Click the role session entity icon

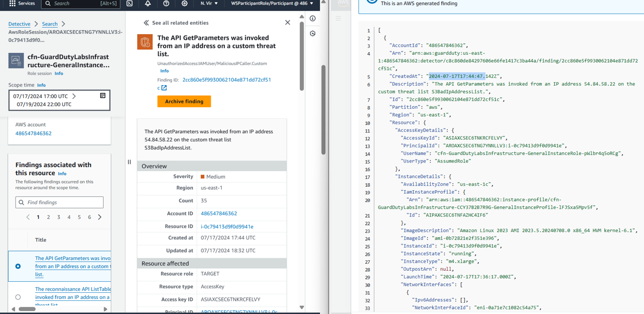tap(17, 61)
